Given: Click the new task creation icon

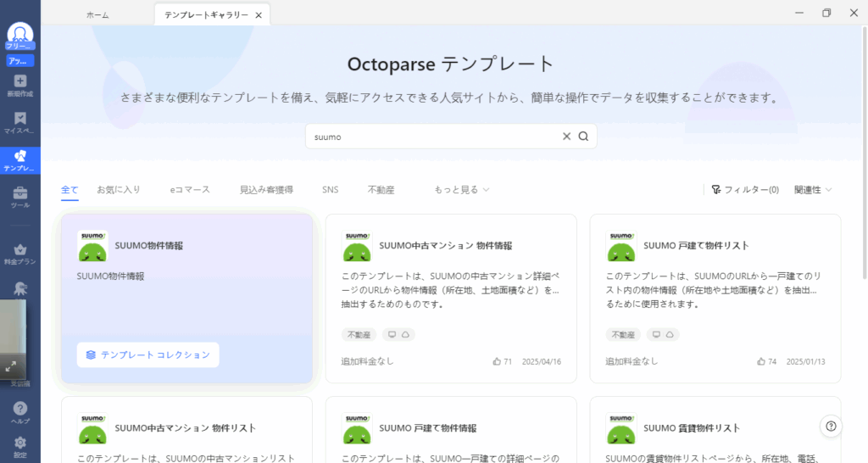Looking at the screenshot, I should 20,81.
